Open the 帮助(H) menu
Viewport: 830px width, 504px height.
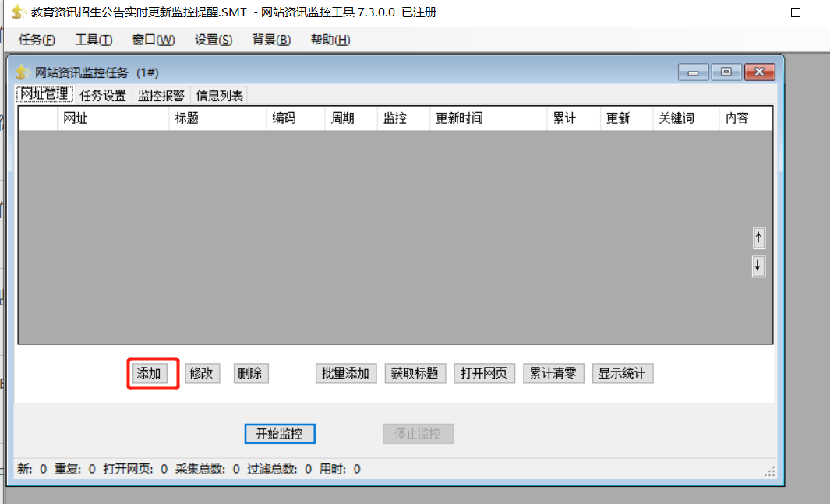330,41
